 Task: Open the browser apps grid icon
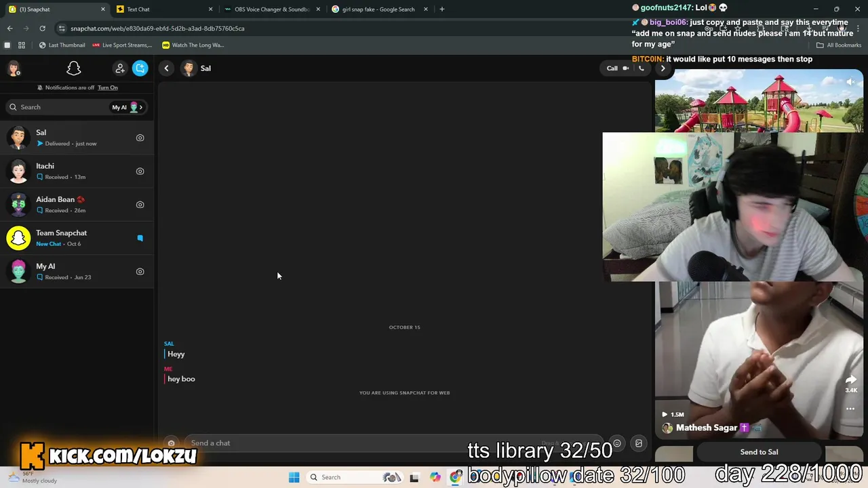pyautogui.click(x=22, y=45)
